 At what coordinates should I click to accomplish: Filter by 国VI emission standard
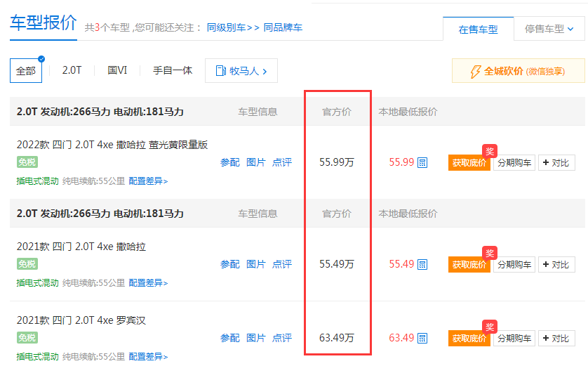pos(117,70)
